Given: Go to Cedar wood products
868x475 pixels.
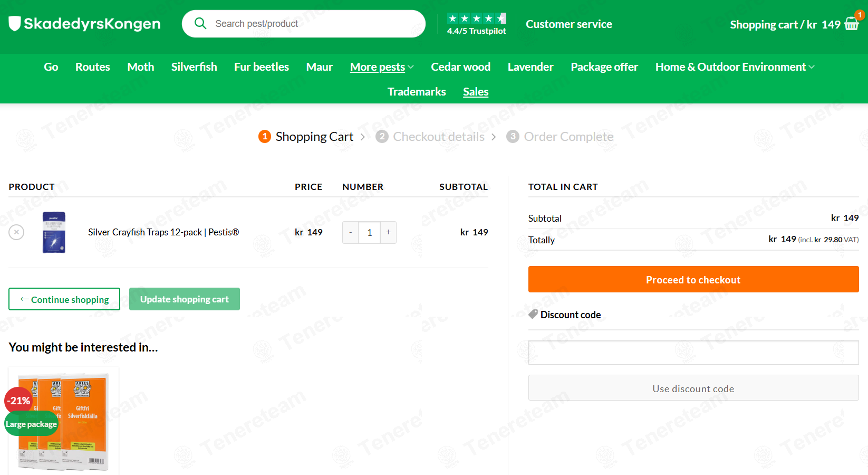Looking at the screenshot, I should point(461,67).
